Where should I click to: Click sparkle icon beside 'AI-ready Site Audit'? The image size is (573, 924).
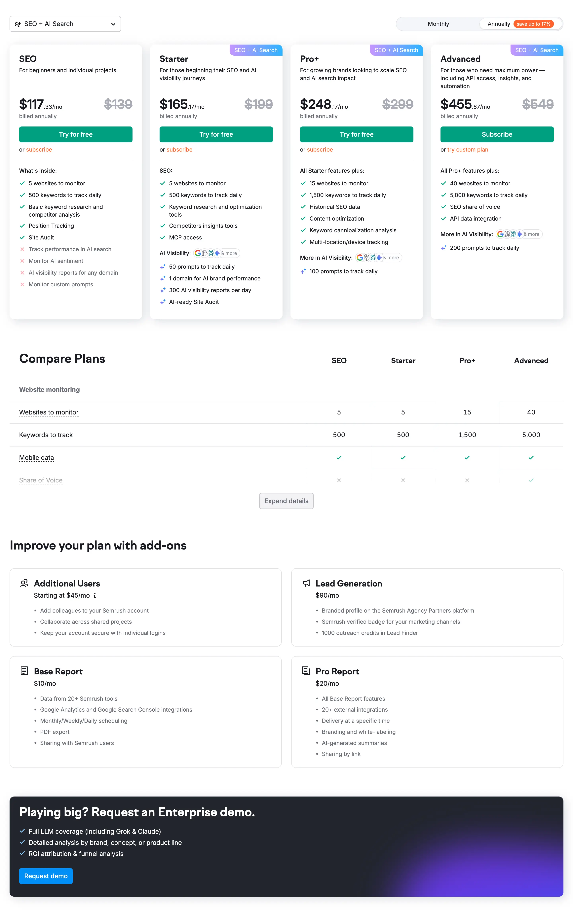coord(163,302)
